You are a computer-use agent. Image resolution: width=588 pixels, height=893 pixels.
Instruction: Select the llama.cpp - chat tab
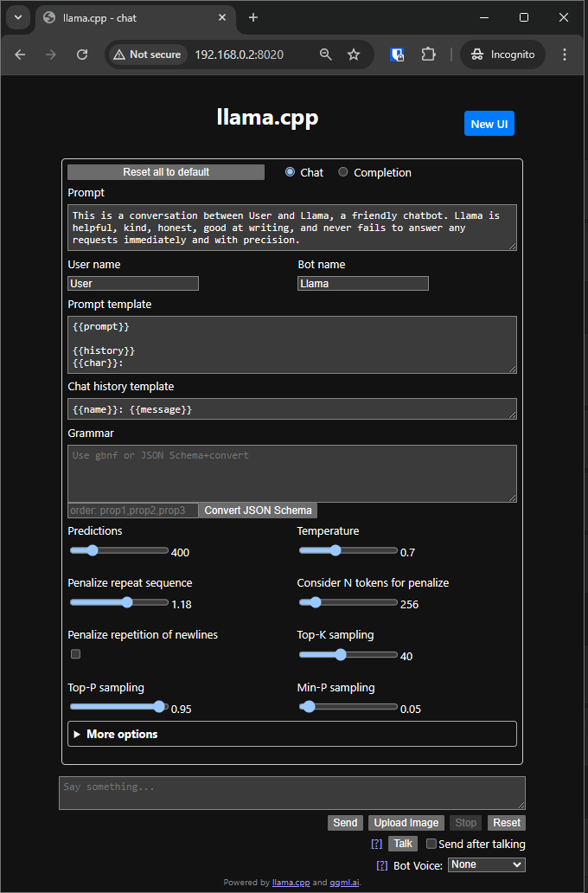(136, 17)
